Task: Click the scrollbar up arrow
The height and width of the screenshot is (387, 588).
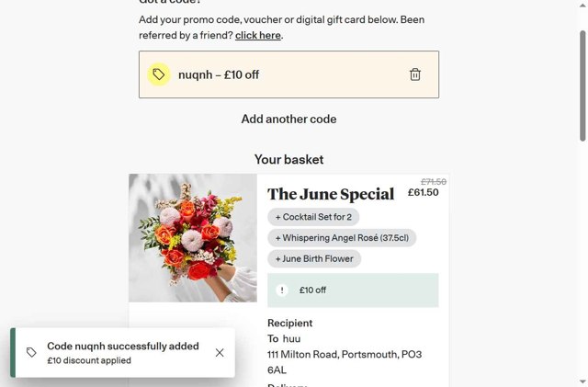Action: (x=582, y=6)
